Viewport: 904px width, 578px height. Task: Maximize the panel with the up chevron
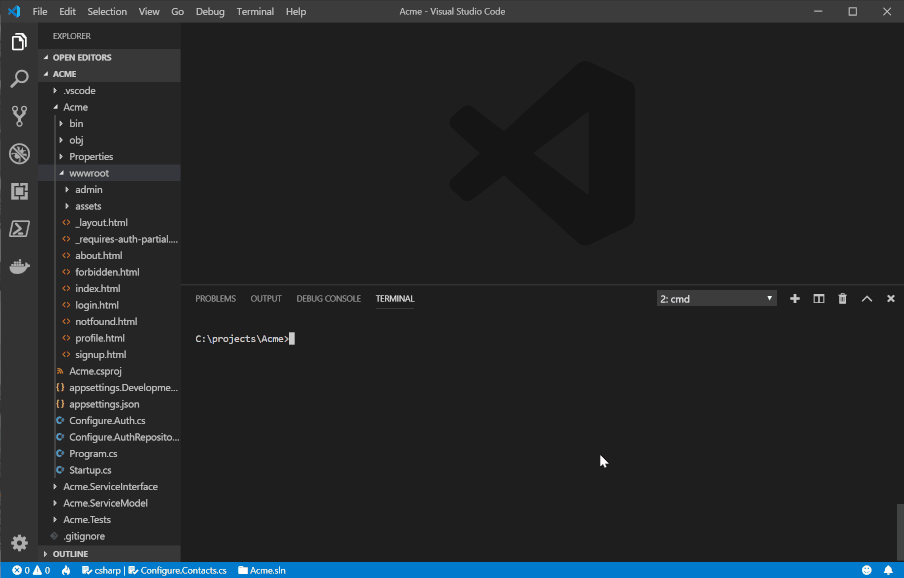(867, 299)
